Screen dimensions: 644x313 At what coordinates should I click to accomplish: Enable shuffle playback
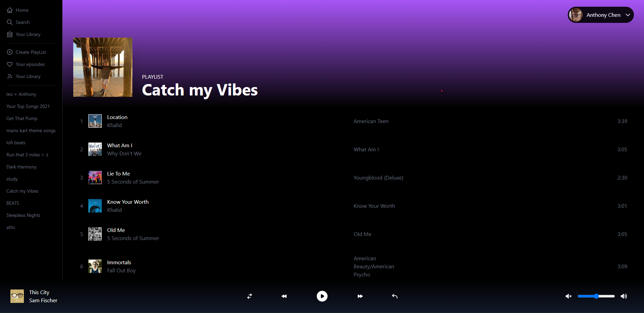tap(249, 296)
